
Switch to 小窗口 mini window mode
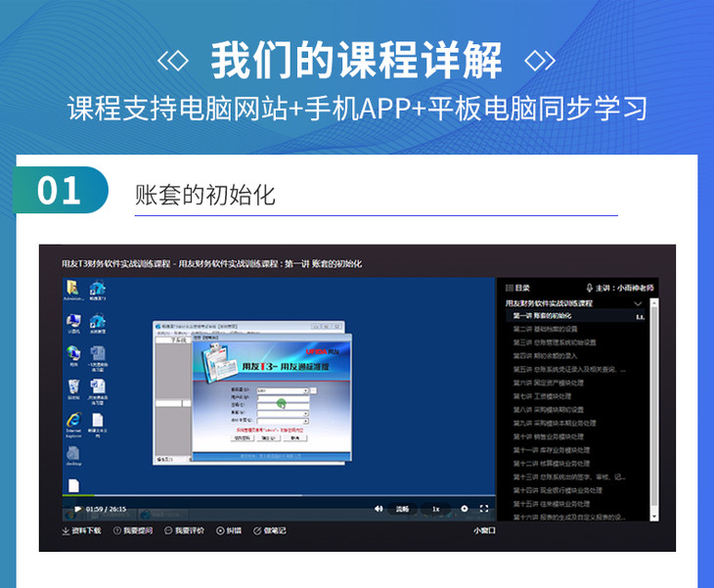484,530
